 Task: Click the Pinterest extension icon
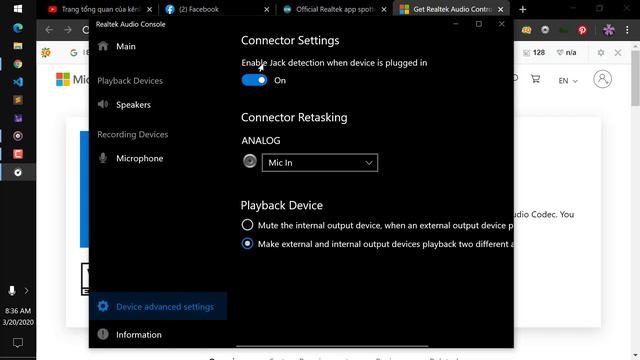coord(582,30)
